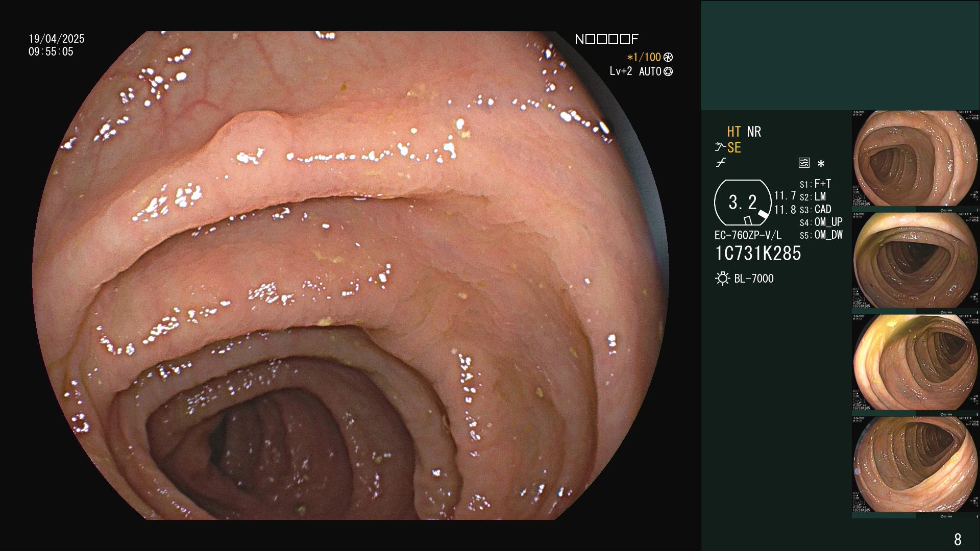This screenshot has width=980, height=551.
Task: Click the tone curve icon under SE
Action: pos(721,163)
